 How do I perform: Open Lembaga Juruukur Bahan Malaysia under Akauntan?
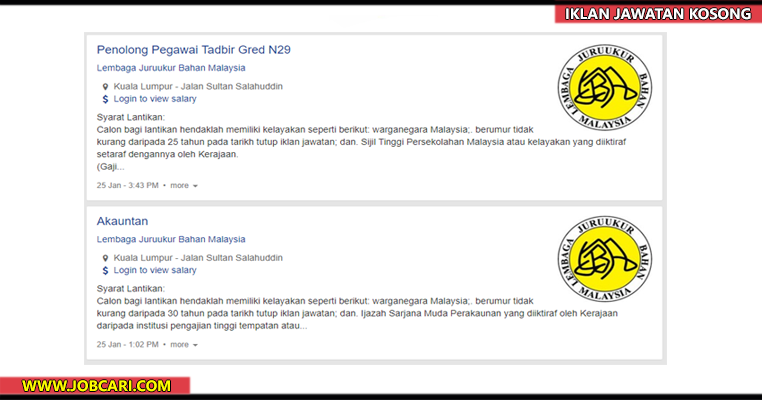(171, 239)
